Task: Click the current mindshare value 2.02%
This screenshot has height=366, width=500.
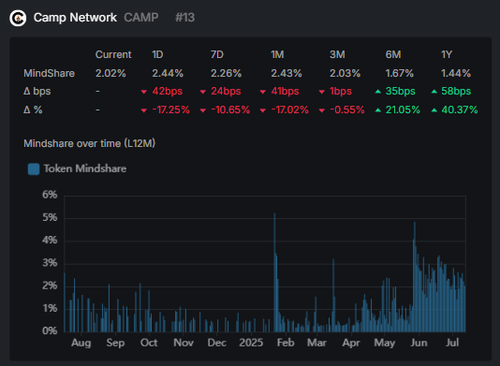Action: 111,73
